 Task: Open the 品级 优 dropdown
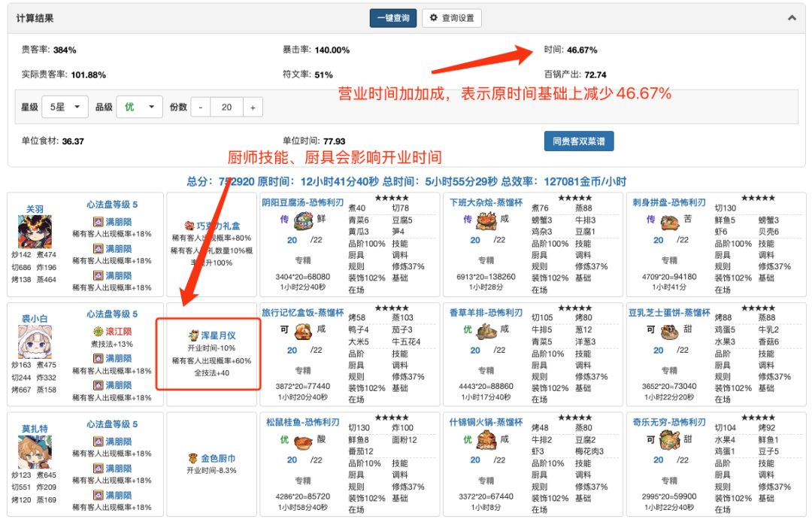[139, 108]
